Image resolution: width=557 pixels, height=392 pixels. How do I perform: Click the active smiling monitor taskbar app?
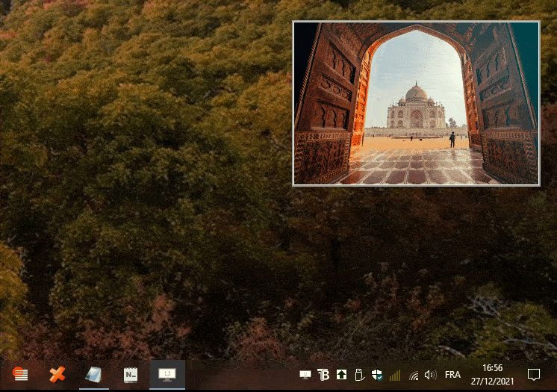pyautogui.click(x=167, y=375)
